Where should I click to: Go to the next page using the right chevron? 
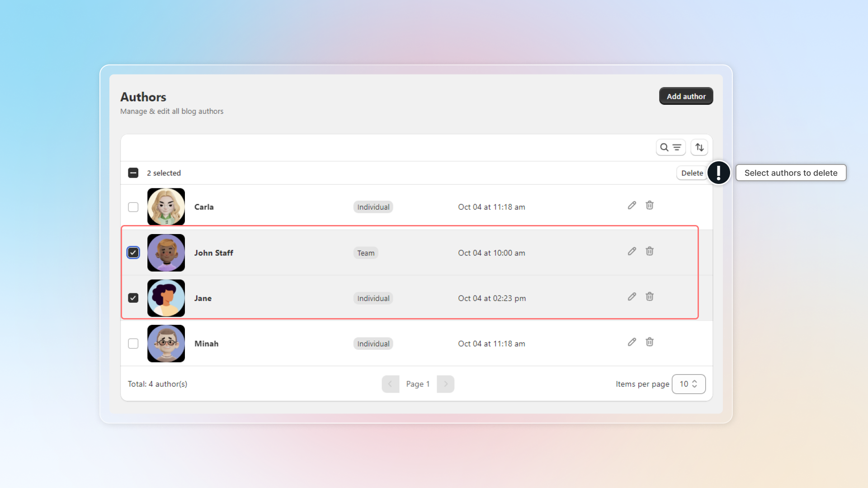click(445, 384)
